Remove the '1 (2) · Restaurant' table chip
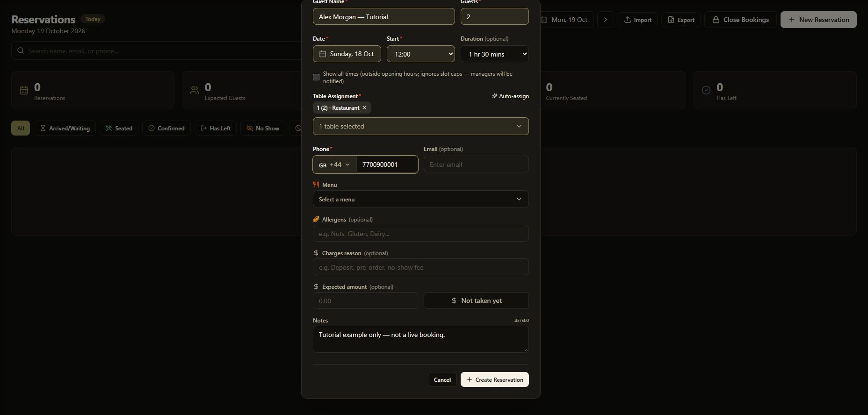Screen dimensions: 868x415 pyautogui.click(x=364, y=107)
